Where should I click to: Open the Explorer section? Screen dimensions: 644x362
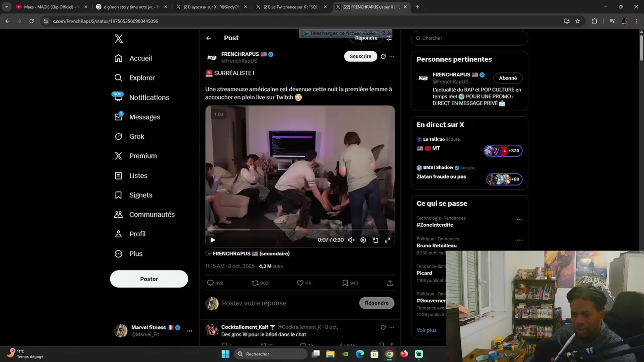(x=134, y=78)
